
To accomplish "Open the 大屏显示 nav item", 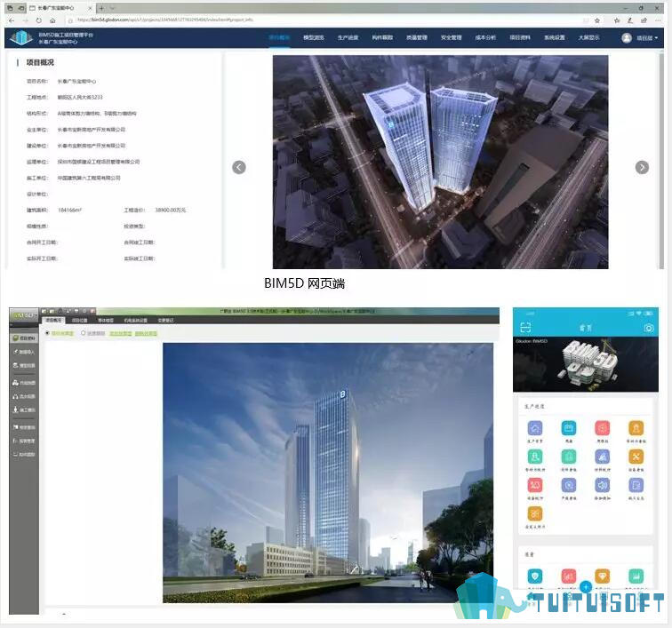I will [588, 37].
